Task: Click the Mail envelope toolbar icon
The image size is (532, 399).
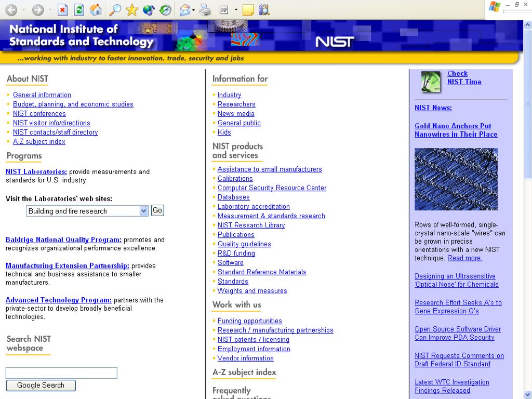Action: (x=185, y=10)
